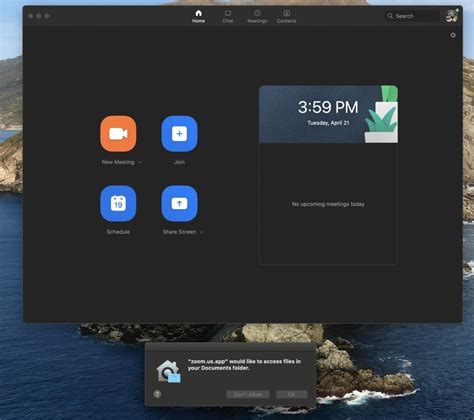Click the zoom.us.app access message text

coord(244,364)
